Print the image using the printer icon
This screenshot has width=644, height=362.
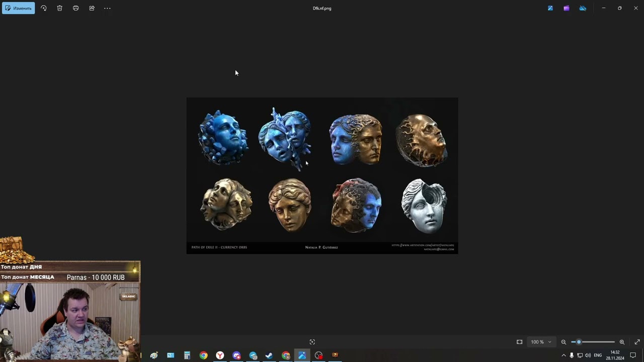coord(76,8)
